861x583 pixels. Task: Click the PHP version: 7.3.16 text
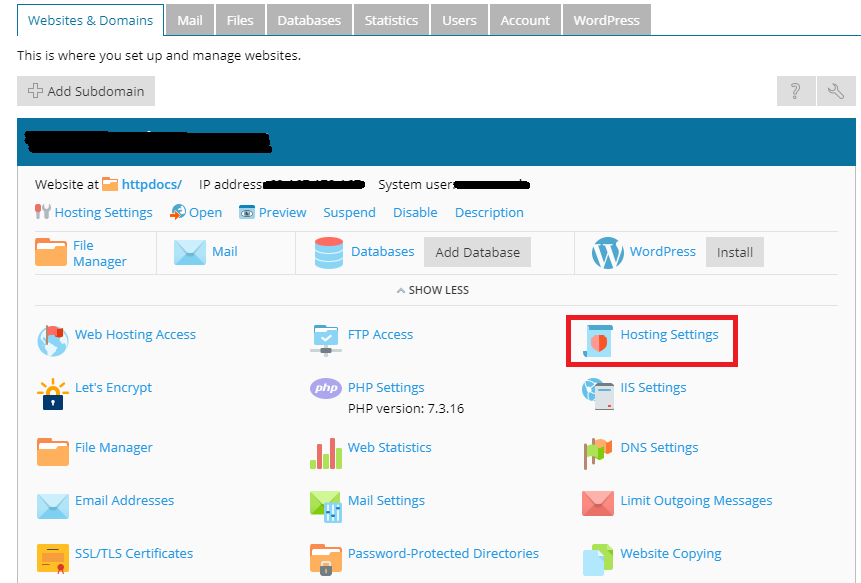point(406,408)
